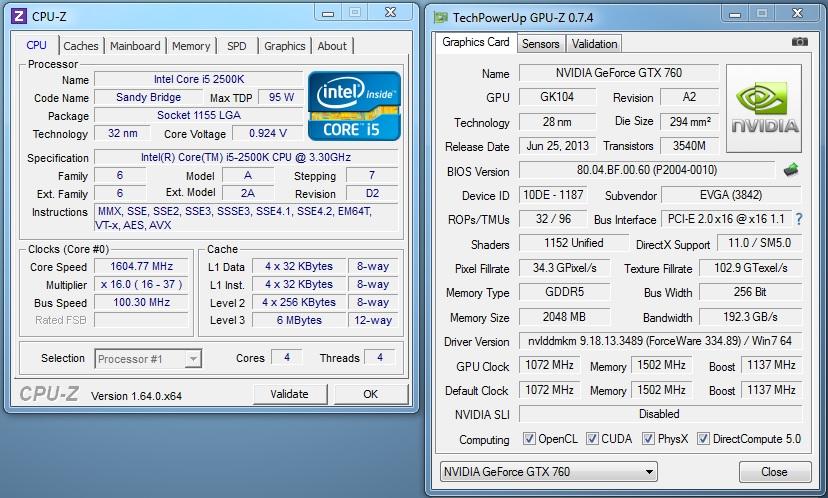Toggle the CUDA checkbox
Image resolution: width=828 pixels, height=498 pixels.
(x=592, y=439)
